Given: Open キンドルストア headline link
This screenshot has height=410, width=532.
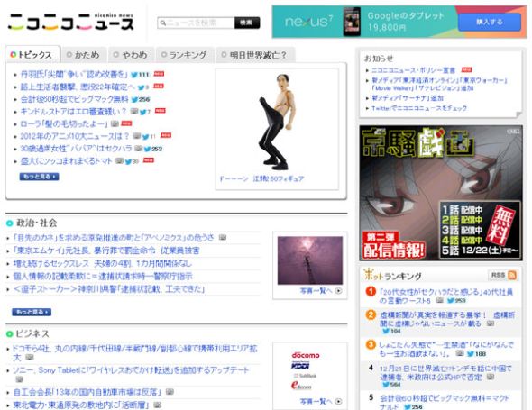Looking at the screenshot, I should pyautogui.click(x=73, y=111).
